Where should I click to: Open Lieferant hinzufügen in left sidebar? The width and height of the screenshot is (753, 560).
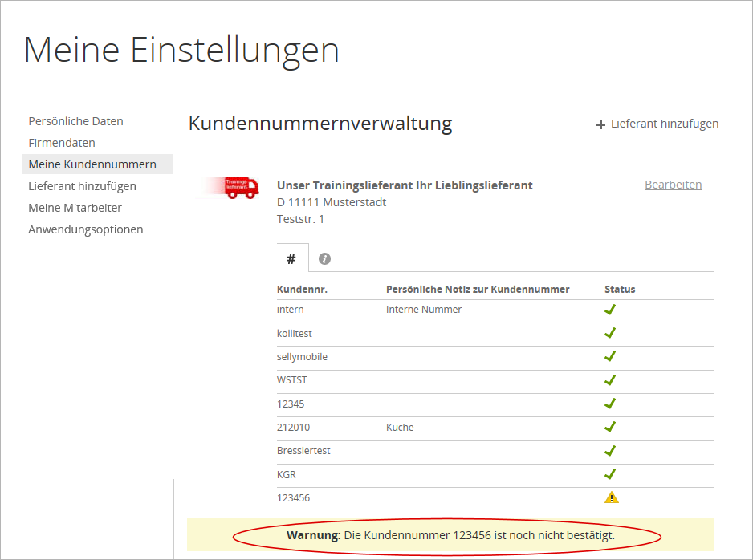point(82,186)
